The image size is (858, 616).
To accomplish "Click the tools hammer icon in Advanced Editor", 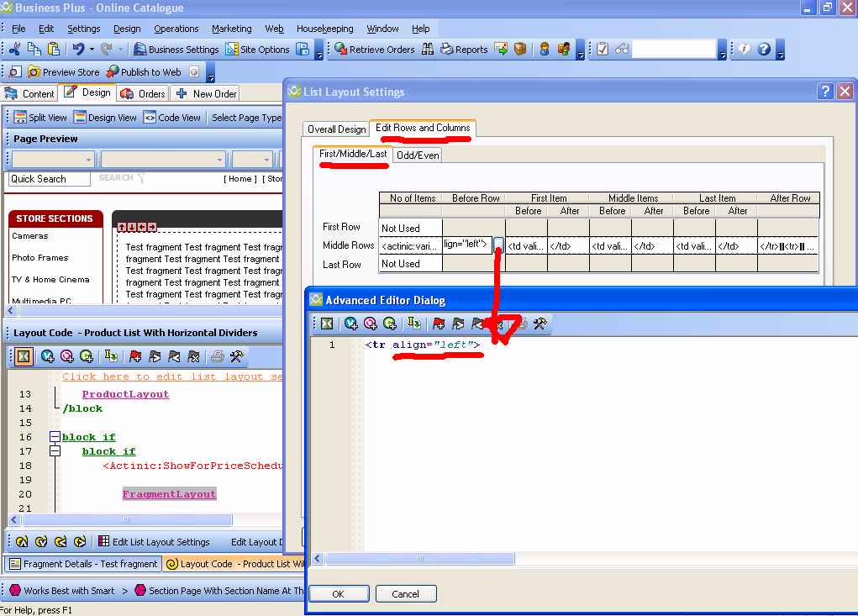I will point(540,324).
